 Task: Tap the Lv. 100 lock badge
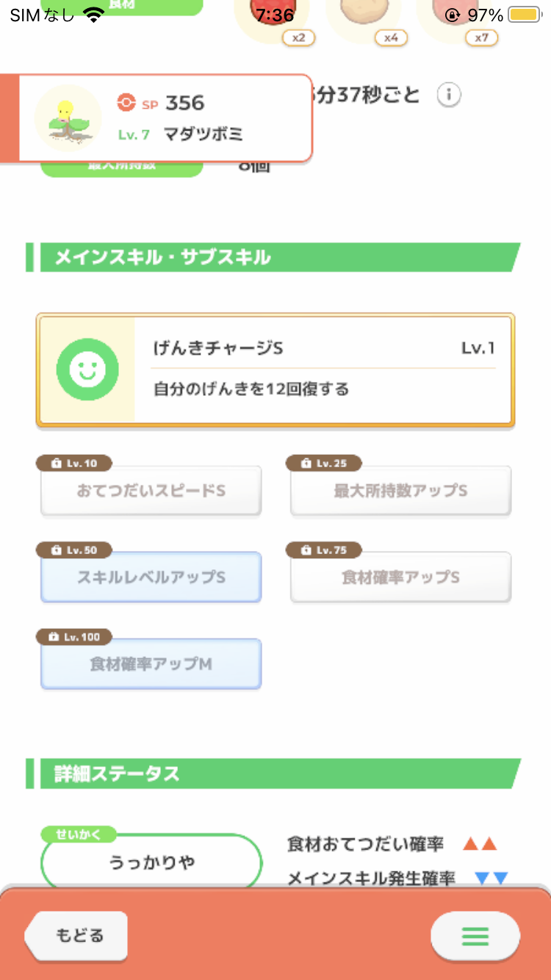click(x=74, y=637)
